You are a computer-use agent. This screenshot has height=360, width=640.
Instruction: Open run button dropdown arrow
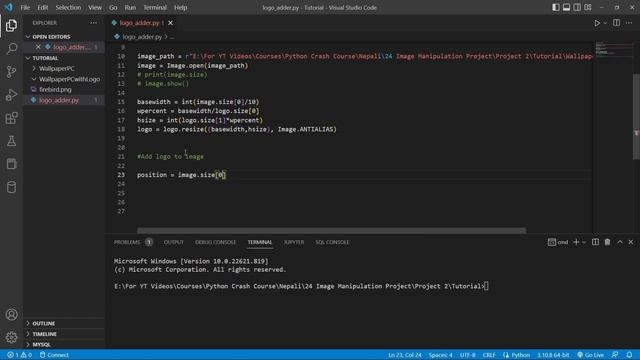click(605, 23)
